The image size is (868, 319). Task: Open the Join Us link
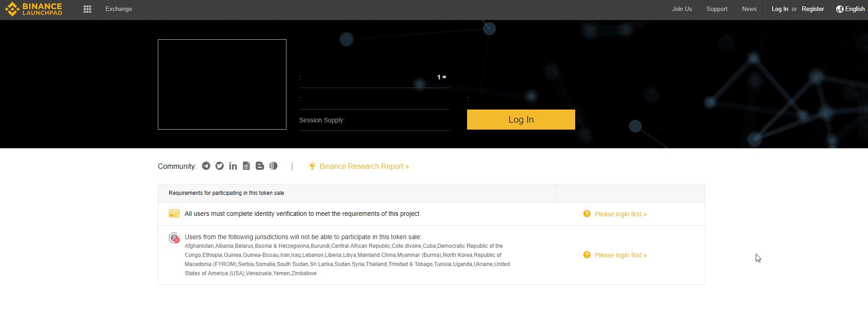682,9
